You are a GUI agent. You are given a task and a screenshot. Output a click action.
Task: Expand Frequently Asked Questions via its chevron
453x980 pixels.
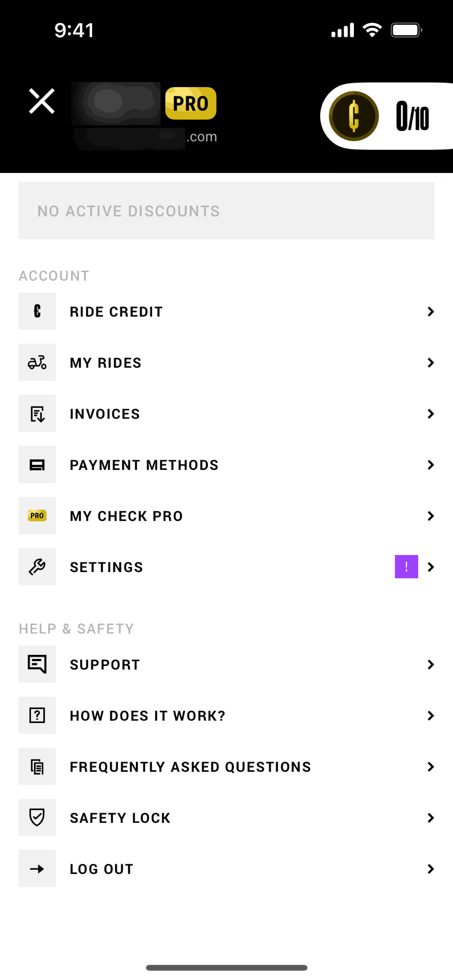(431, 766)
